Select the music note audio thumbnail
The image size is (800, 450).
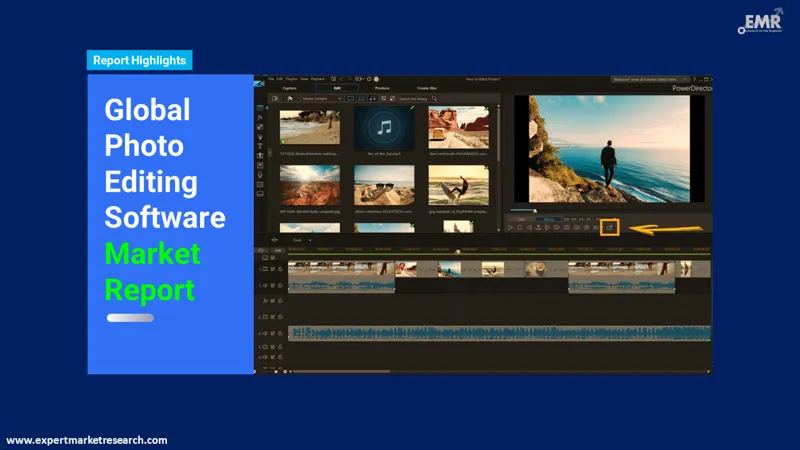(383, 127)
